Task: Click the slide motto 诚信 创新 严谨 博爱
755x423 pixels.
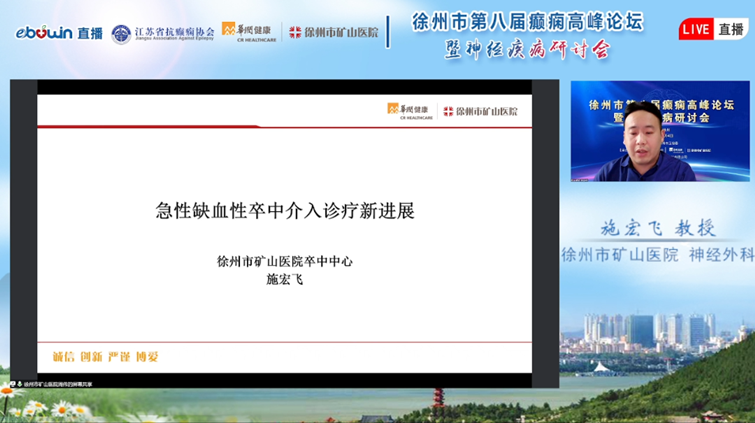Action: pos(106,357)
